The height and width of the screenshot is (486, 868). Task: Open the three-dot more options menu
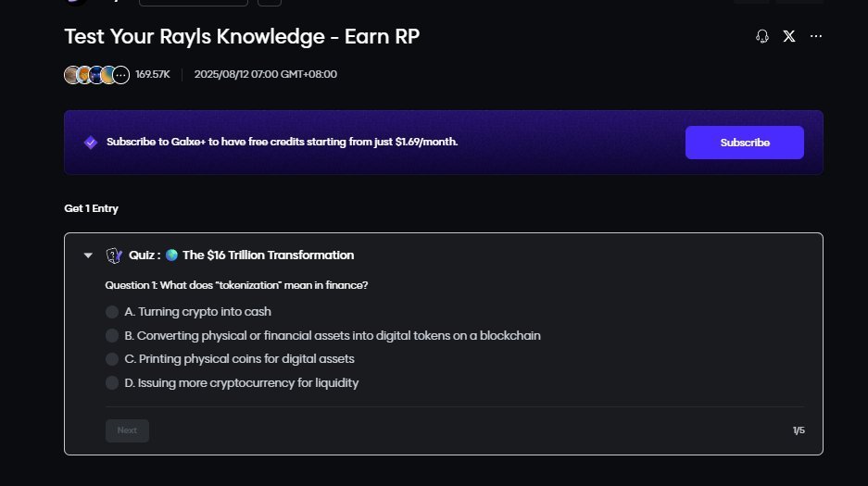[816, 36]
